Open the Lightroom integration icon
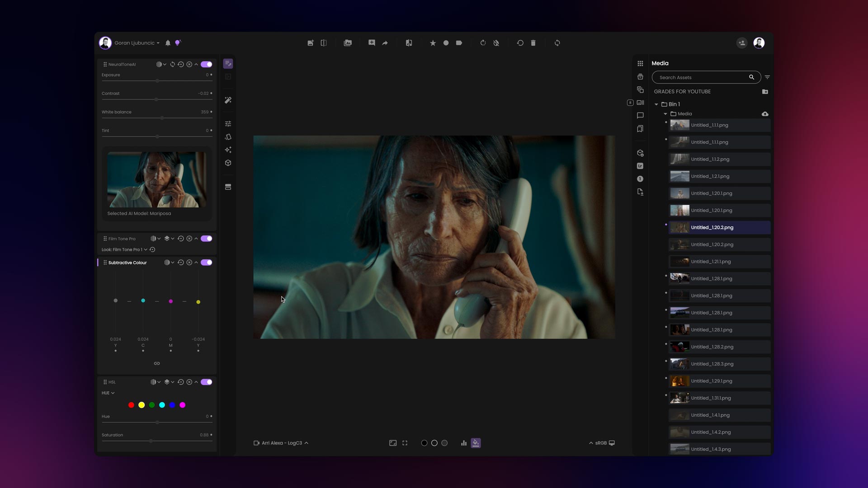The image size is (868, 488). pos(640,166)
